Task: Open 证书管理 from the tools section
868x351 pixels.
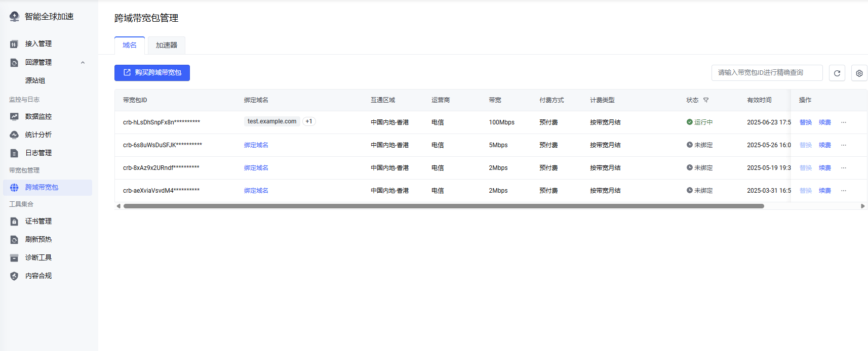Action: (38, 221)
